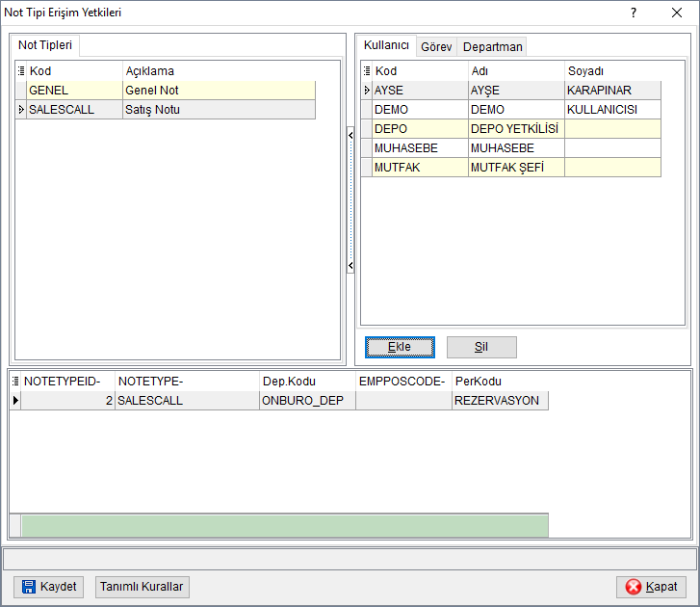Click Kod column header in user table

click(x=420, y=71)
